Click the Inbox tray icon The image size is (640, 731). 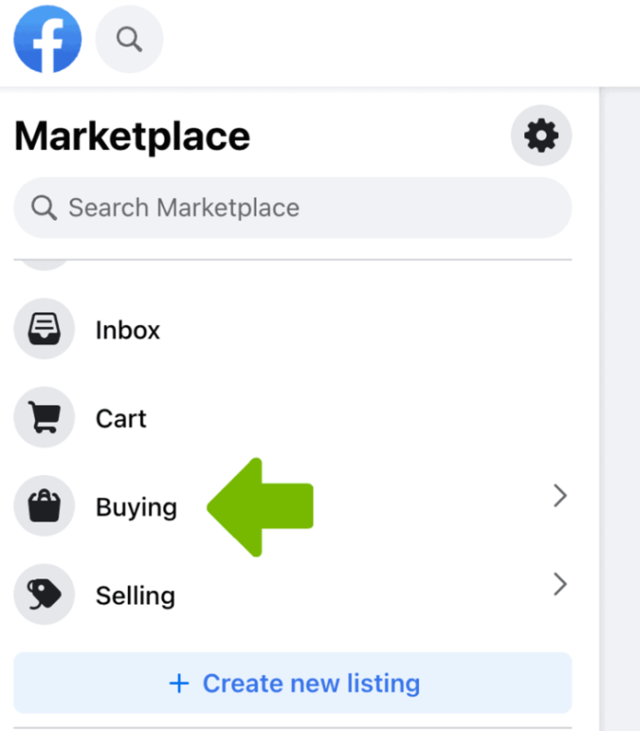tap(44, 329)
